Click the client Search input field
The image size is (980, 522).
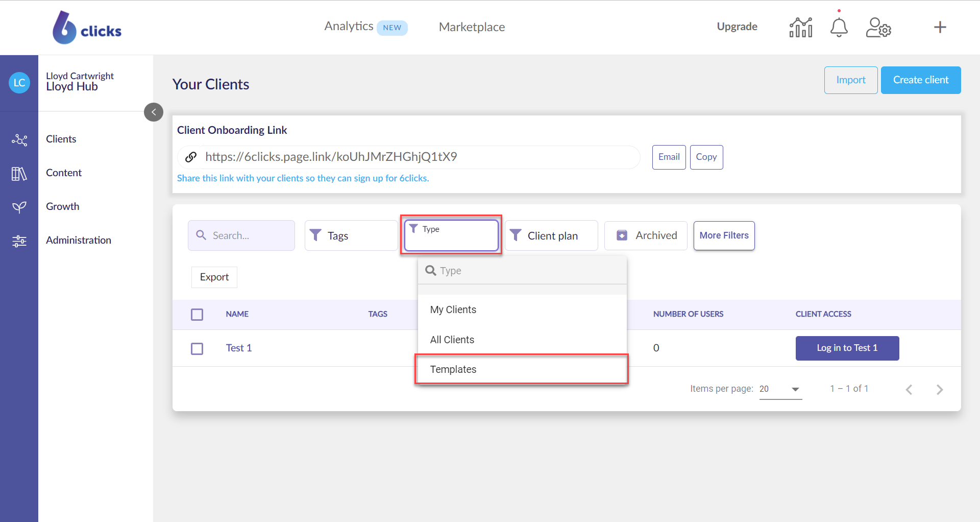point(241,235)
